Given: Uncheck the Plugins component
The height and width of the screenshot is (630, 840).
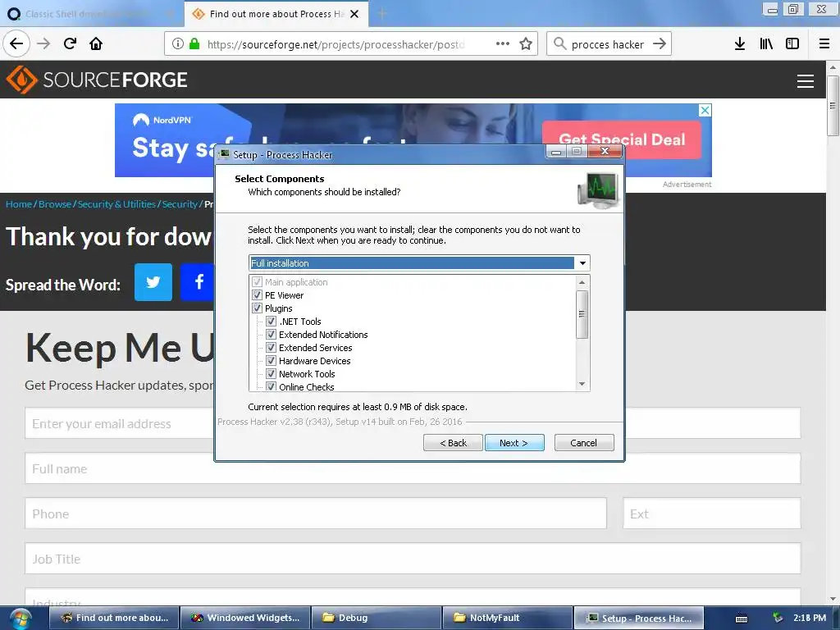Looking at the screenshot, I should (x=257, y=308).
